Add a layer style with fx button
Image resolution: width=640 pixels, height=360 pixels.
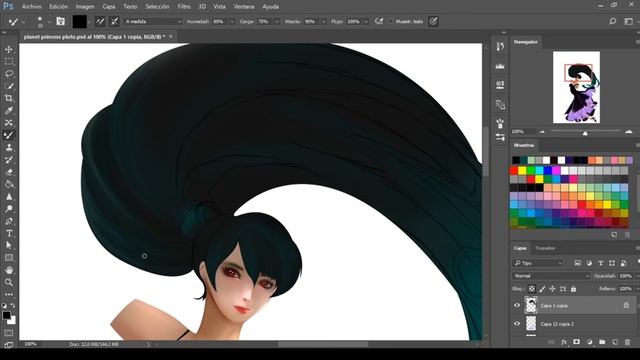[x=564, y=342]
